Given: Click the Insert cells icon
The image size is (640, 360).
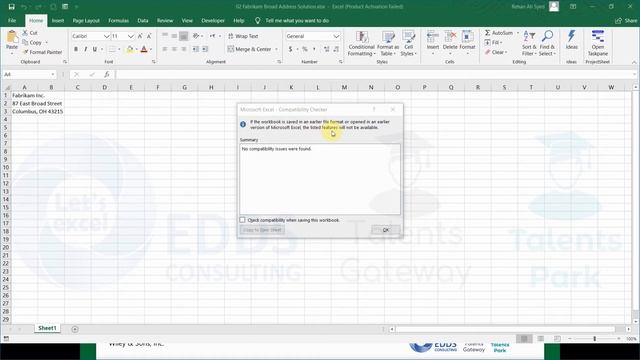Looking at the screenshot, I should pos(433,37).
